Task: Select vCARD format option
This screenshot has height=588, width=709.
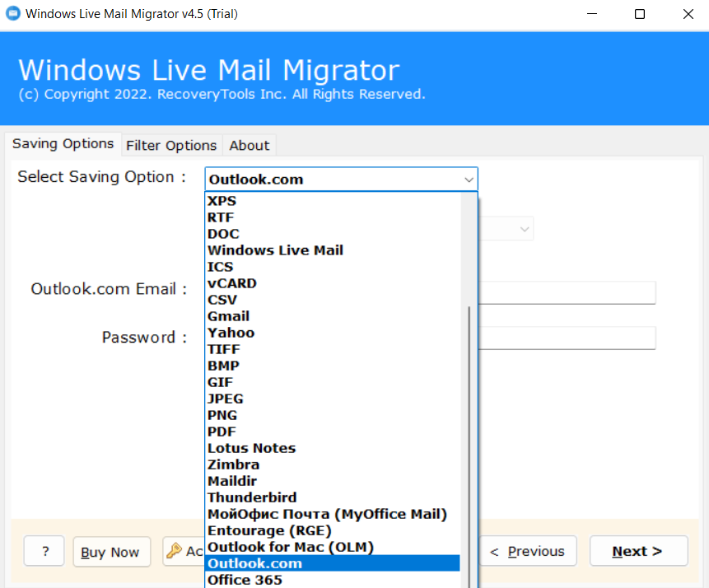Action: [333, 283]
